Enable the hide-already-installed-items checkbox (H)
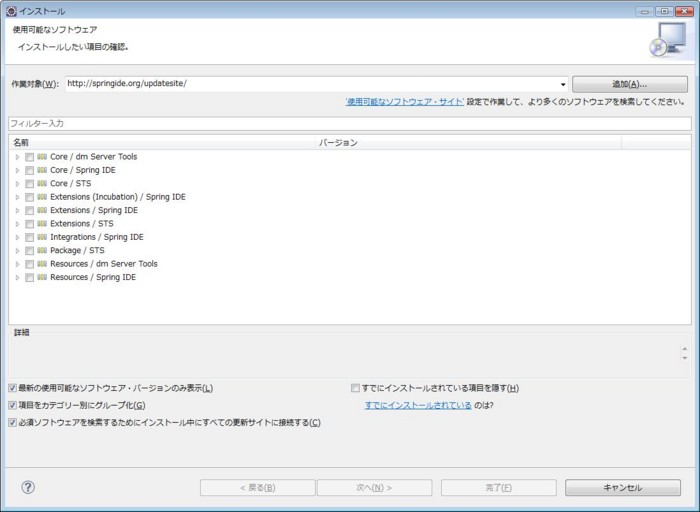The height and width of the screenshot is (512, 700). click(355, 388)
